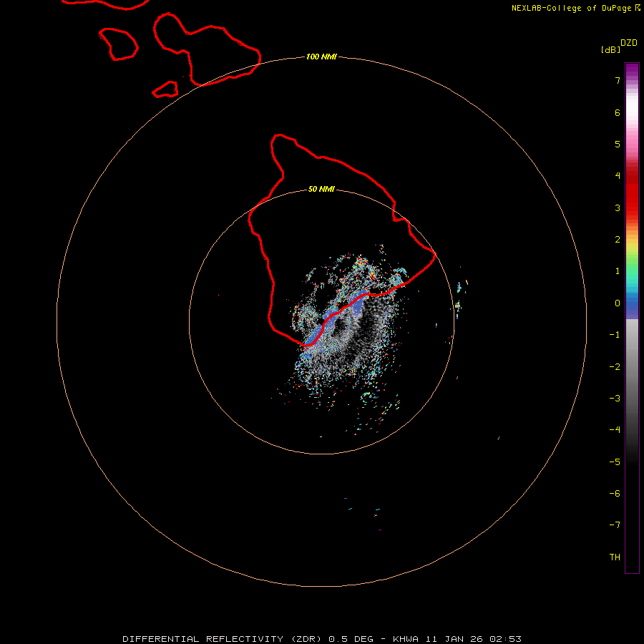Image resolution: width=644 pixels, height=644 pixels.
Task: Click the colorbar tick label -1
Action: (615, 335)
